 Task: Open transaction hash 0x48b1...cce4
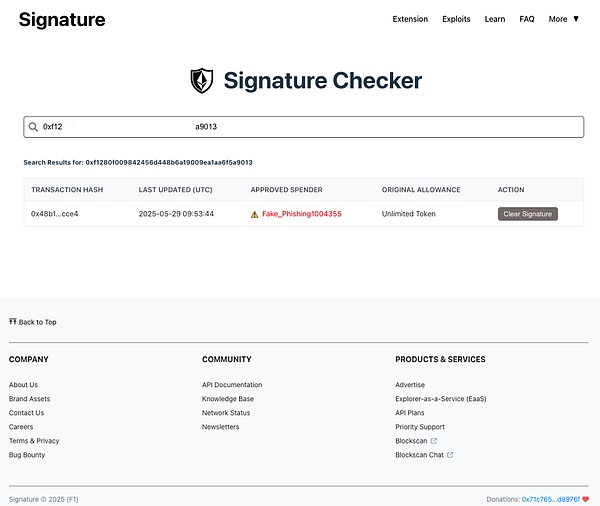coord(54,214)
